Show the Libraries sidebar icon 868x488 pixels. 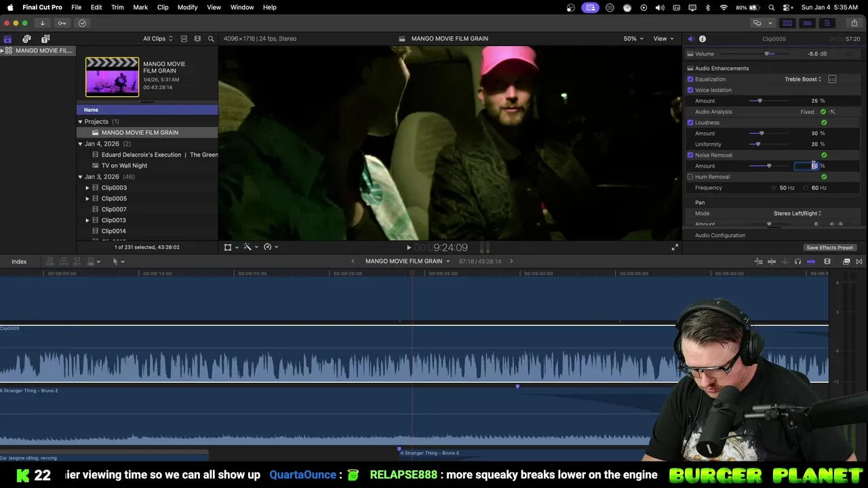7,39
